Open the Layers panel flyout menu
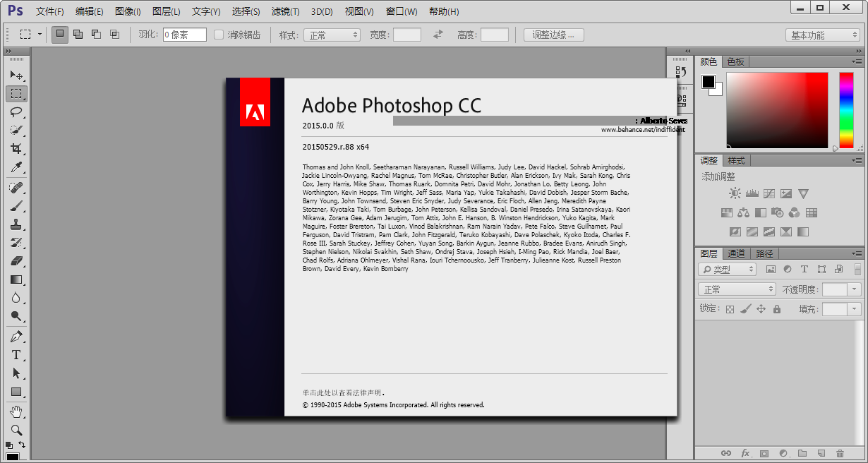The width and height of the screenshot is (868, 463). click(857, 254)
